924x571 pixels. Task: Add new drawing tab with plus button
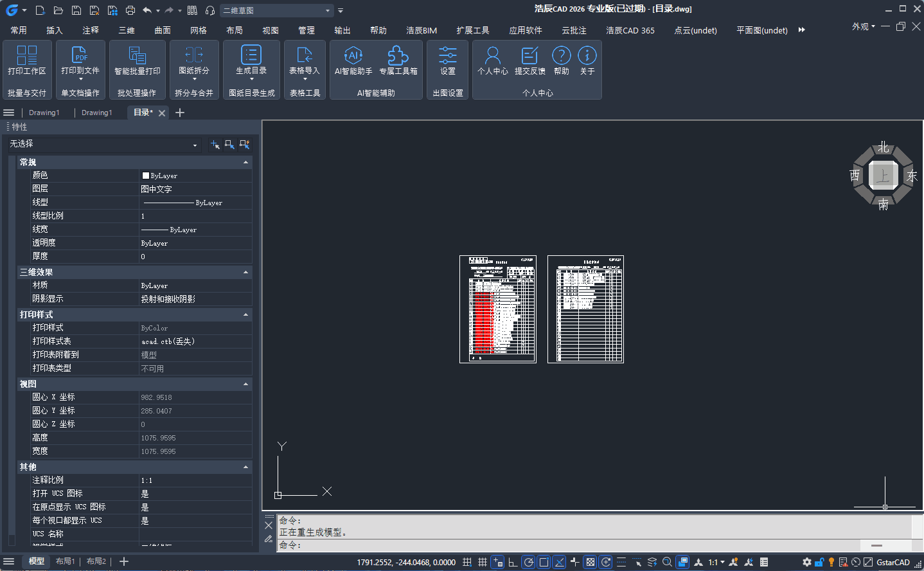(180, 113)
